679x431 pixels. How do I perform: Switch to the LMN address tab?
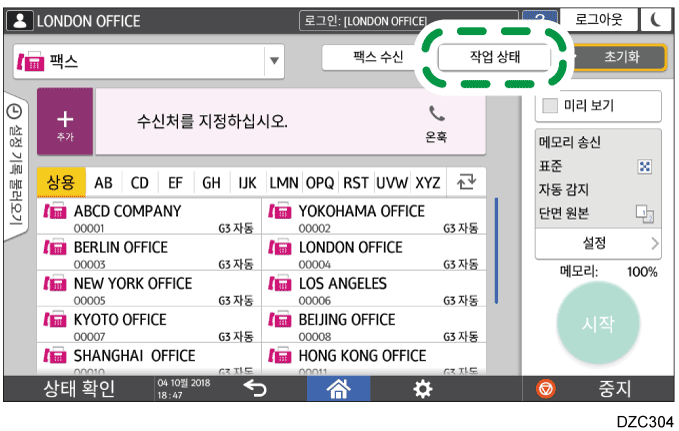[x=284, y=183]
